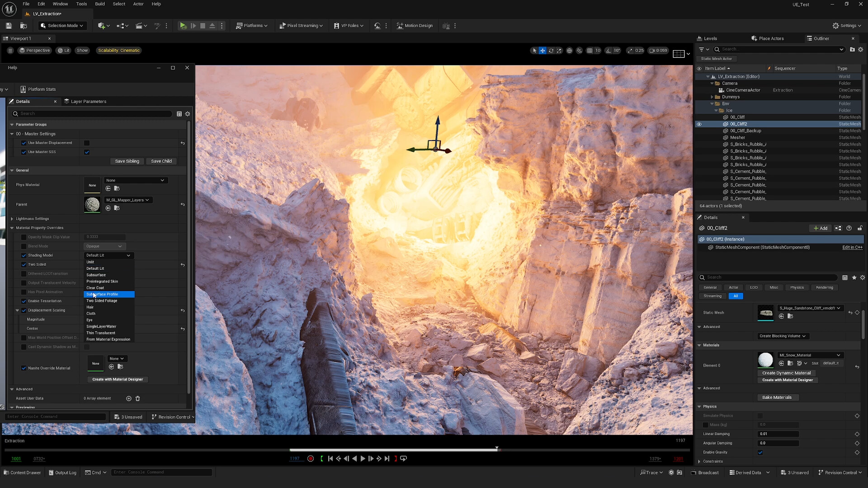
Task: Expand the Dummys folder in Outliner
Action: (712, 97)
